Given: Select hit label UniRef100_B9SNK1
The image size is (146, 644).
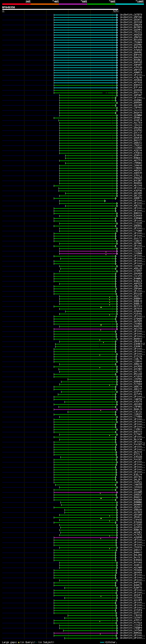Looking at the screenshot, I should pyautogui.click(x=131, y=60).
